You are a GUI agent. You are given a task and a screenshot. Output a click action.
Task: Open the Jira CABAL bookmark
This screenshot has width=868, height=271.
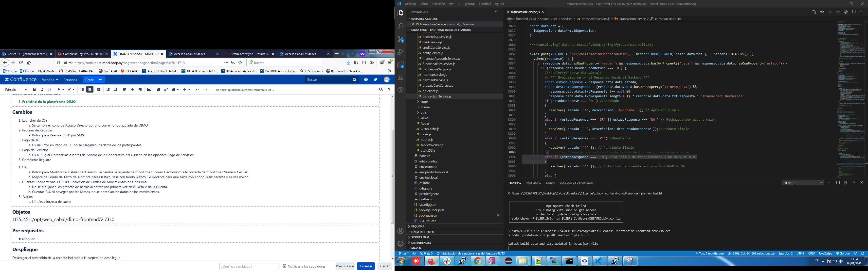coord(108,71)
